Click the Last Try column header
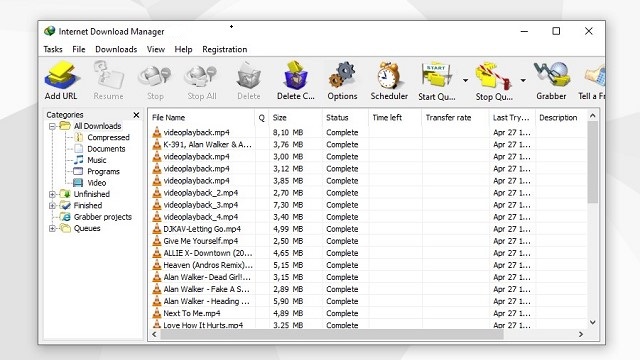This screenshot has width=640, height=360. tap(512, 118)
